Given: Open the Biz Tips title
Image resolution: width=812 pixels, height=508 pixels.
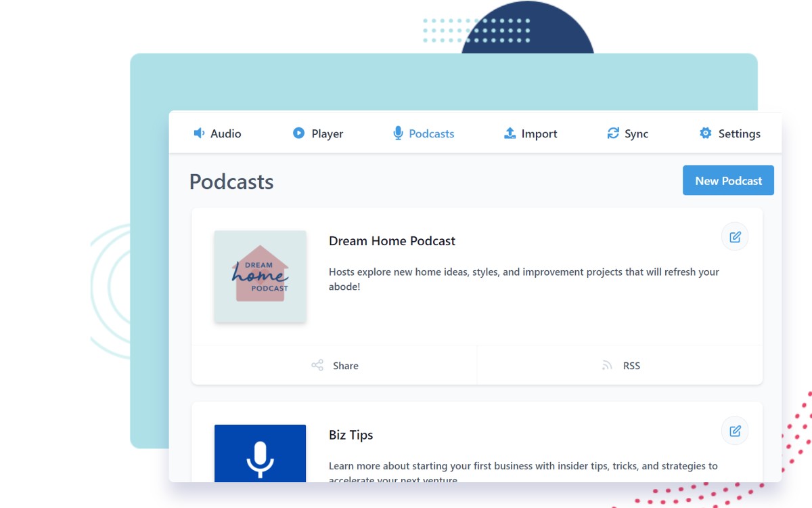Looking at the screenshot, I should [351, 435].
